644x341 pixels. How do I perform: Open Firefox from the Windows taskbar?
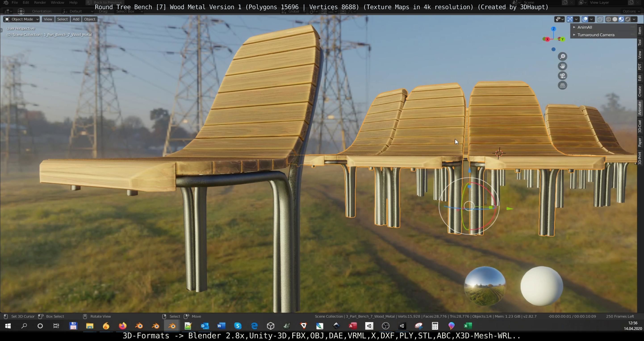[x=123, y=326]
